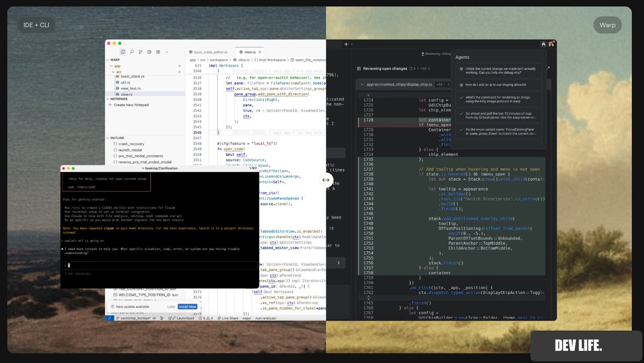Click the rust-analyzer status bar item
Viewport: 644px width, 363px height.
(266, 318)
